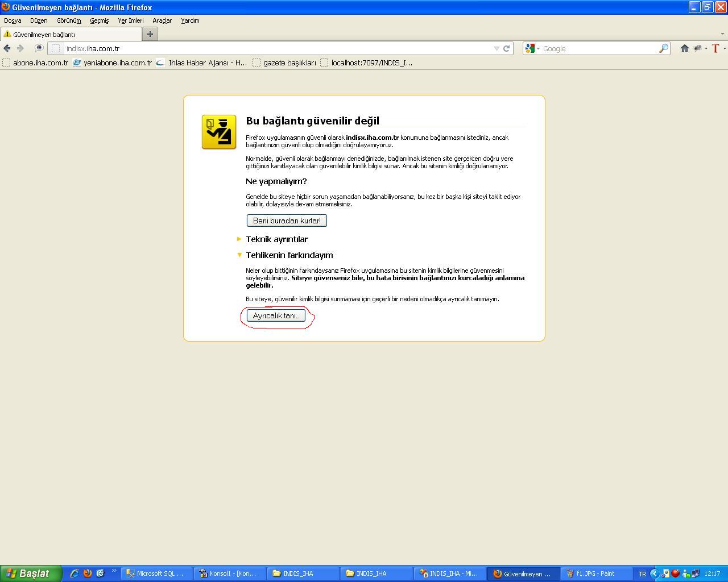Click the private browsing mask icon
This screenshot has height=582, width=728.
tap(39, 48)
